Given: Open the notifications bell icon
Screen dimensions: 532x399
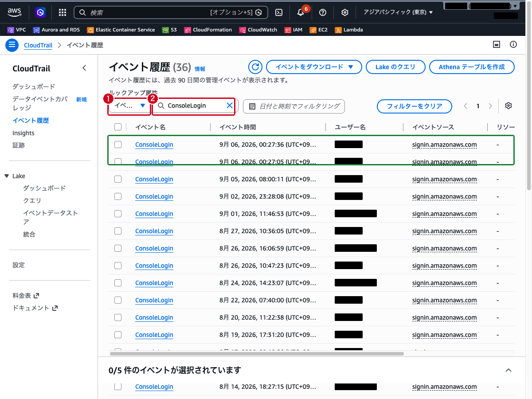Looking at the screenshot, I should click(301, 12).
